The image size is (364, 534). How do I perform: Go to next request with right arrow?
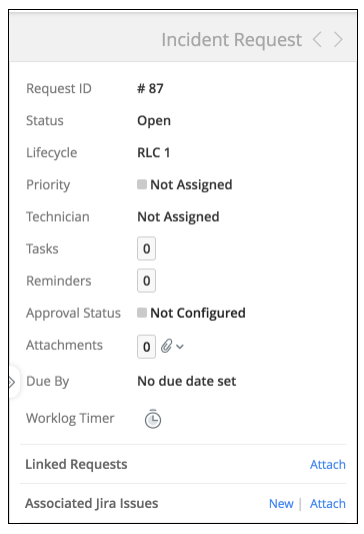pos(338,40)
